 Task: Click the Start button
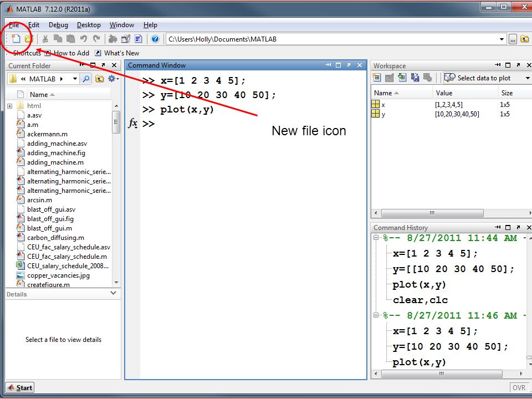point(20,387)
